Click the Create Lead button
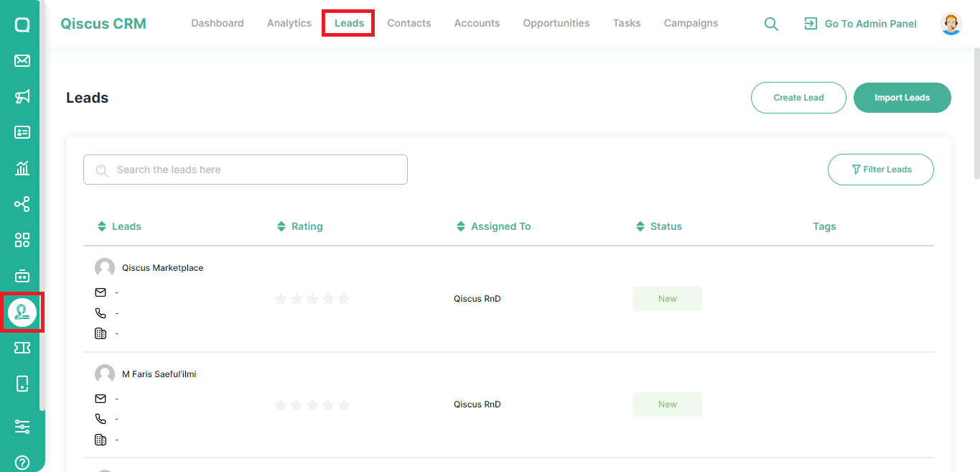This screenshot has width=980, height=472. tap(798, 98)
